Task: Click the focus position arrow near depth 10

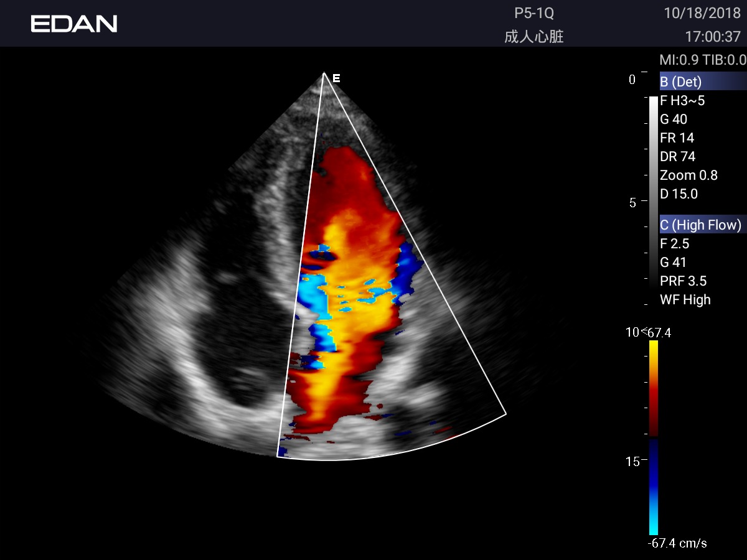Action: pyautogui.click(x=644, y=330)
